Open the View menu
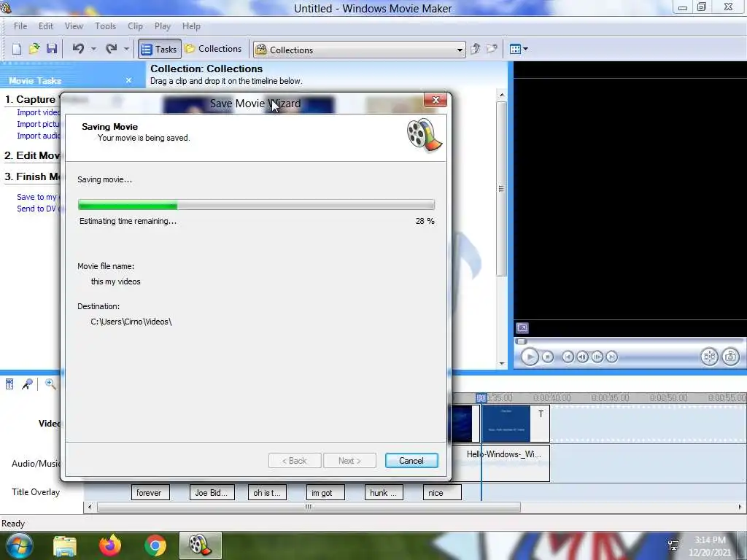 [x=74, y=26]
